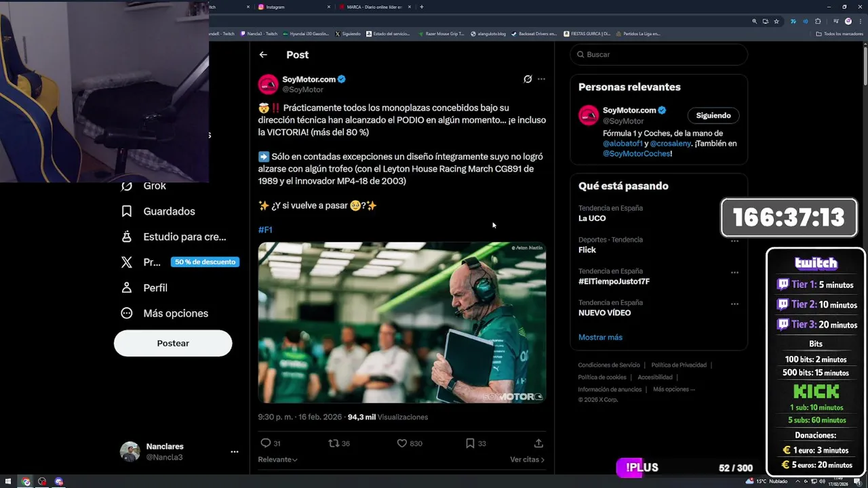Viewport: 868px width, 488px height.
Task: Click the SoyMotor avatar in Personas relevantes
Action: [x=589, y=115]
